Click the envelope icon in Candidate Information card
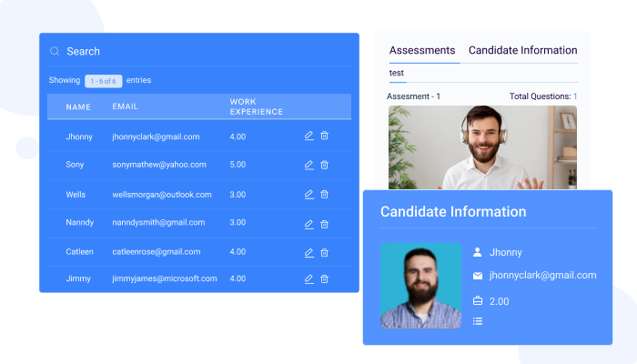 click(478, 276)
